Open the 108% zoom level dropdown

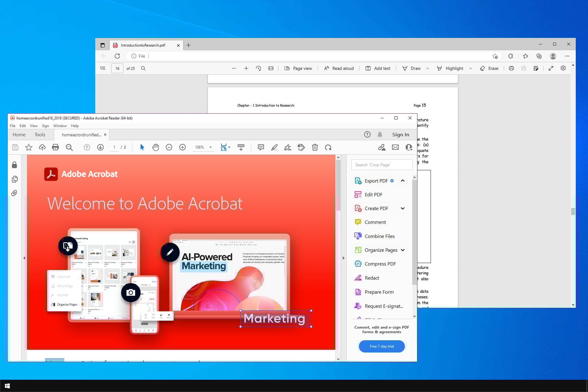210,147
